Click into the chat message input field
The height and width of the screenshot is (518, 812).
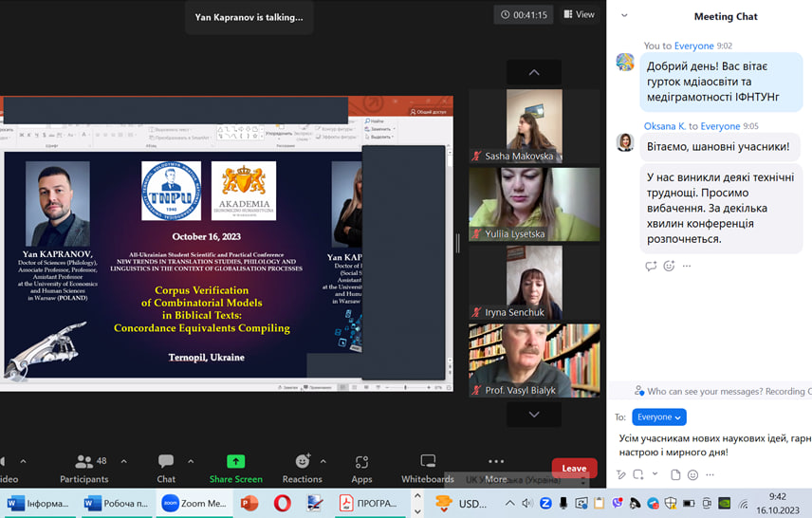tap(713, 445)
